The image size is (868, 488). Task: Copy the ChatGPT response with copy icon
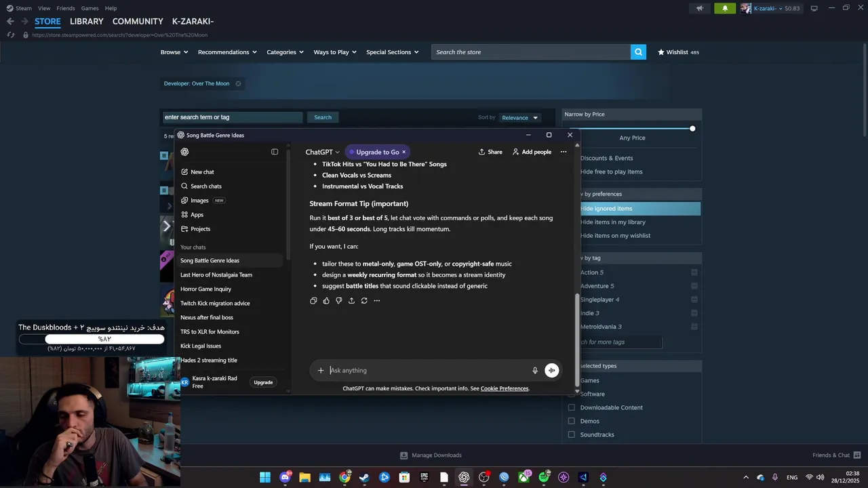coord(313,301)
